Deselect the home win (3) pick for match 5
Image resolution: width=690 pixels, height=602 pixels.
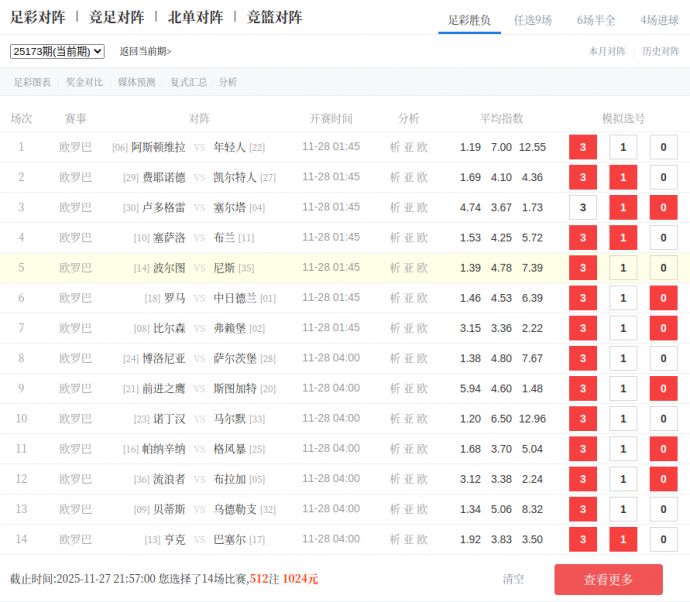(583, 268)
